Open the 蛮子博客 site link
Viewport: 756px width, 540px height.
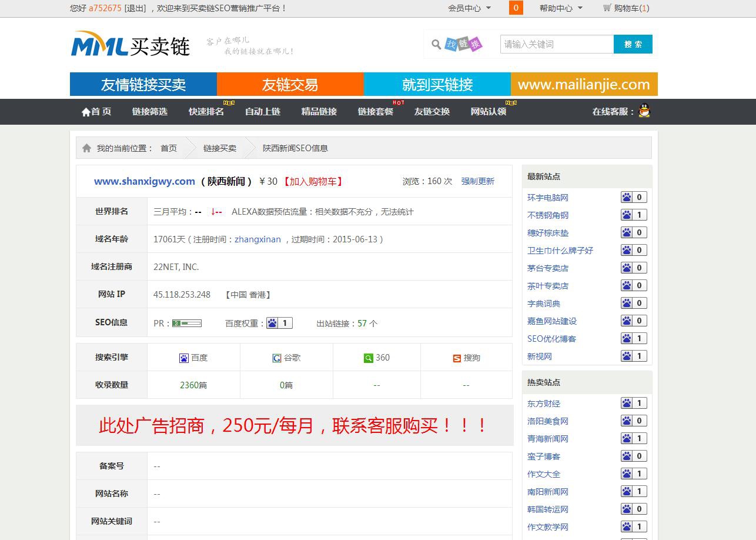tap(544, 456)
